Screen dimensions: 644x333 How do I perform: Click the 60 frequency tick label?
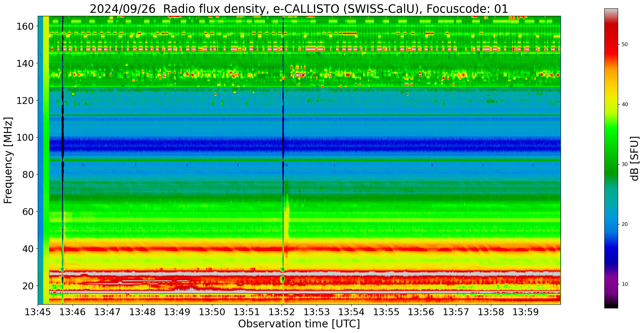pyautogui.click(x=28, y=212)
